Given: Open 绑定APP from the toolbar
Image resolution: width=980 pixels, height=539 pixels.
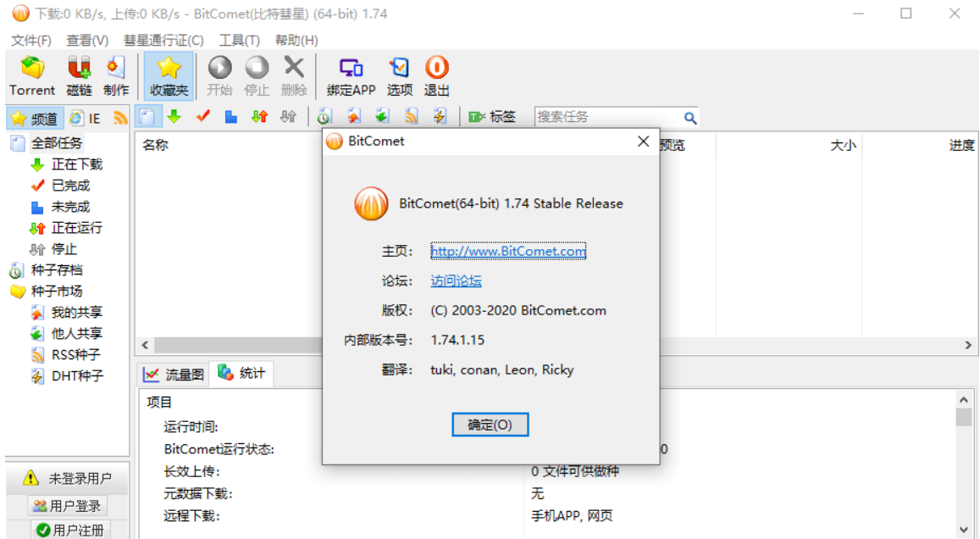Looking at the screenshot, I should tap(351, 75).
